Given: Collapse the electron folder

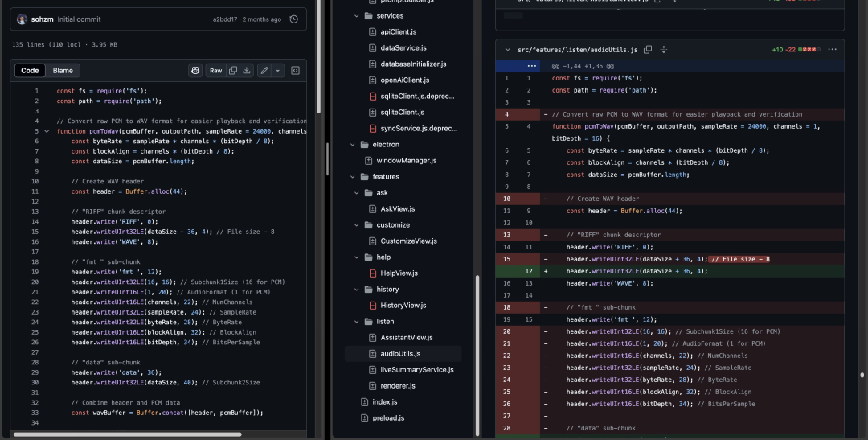Looking at the screenshot, I should tap(353, 145).
